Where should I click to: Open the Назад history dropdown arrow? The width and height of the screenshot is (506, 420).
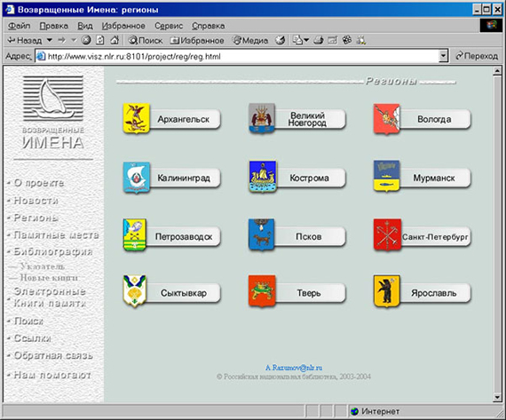point(50,40)
